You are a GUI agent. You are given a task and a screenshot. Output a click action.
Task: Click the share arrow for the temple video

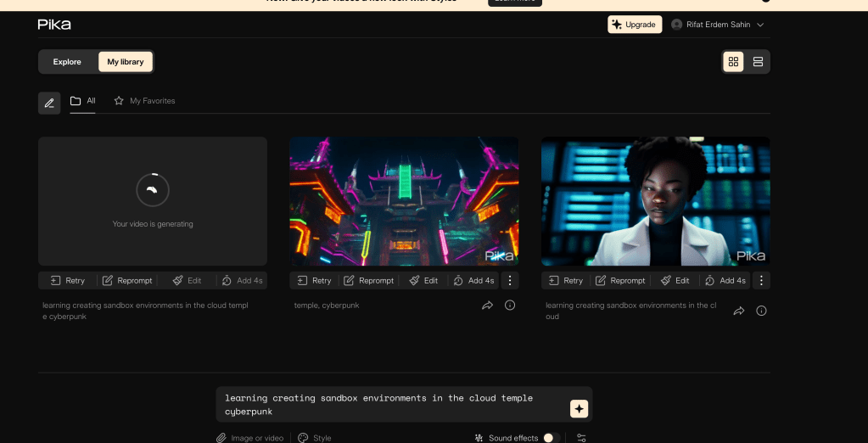pos(488,306)
